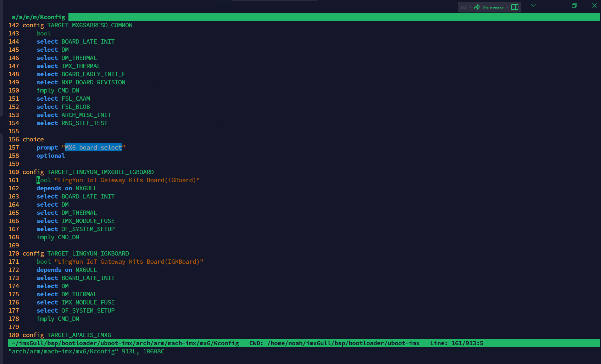Minimize the terminal window
The height and width of the screenshot is (364, 601).
tap(553, 5)
